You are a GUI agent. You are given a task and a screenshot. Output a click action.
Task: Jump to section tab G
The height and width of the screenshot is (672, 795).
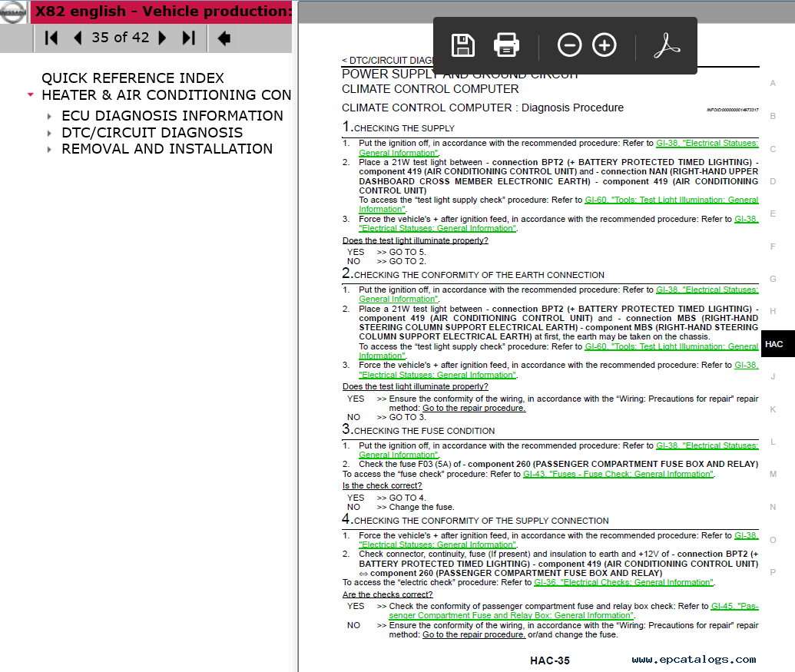(773, 279)
